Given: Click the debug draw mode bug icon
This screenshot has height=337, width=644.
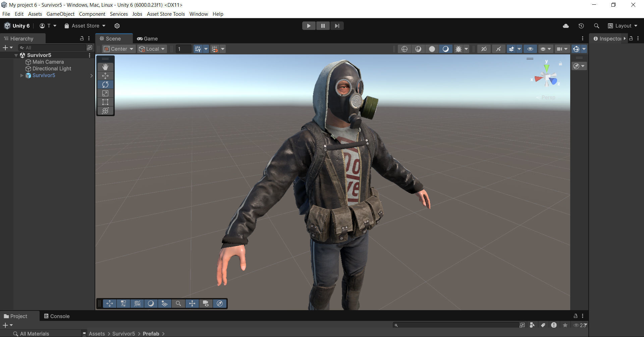Looking at the screenshot, I should [x=458, y=49].
